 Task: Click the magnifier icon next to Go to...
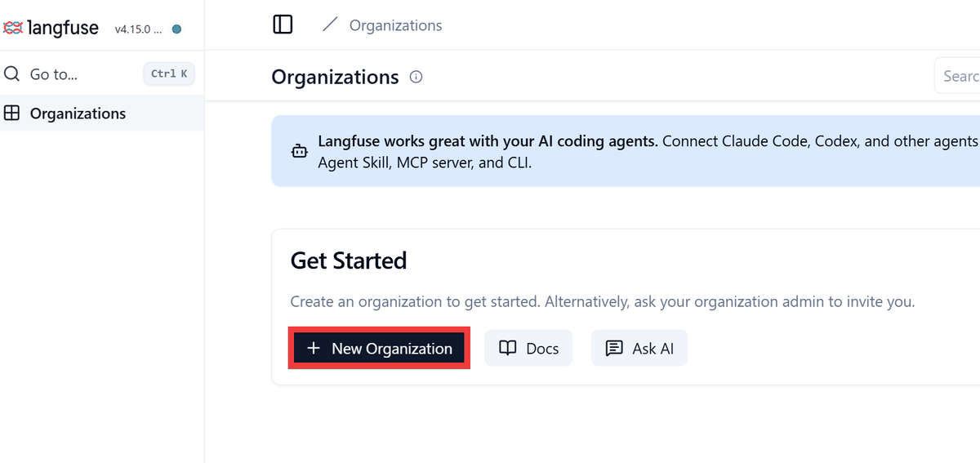coord(12,73)
